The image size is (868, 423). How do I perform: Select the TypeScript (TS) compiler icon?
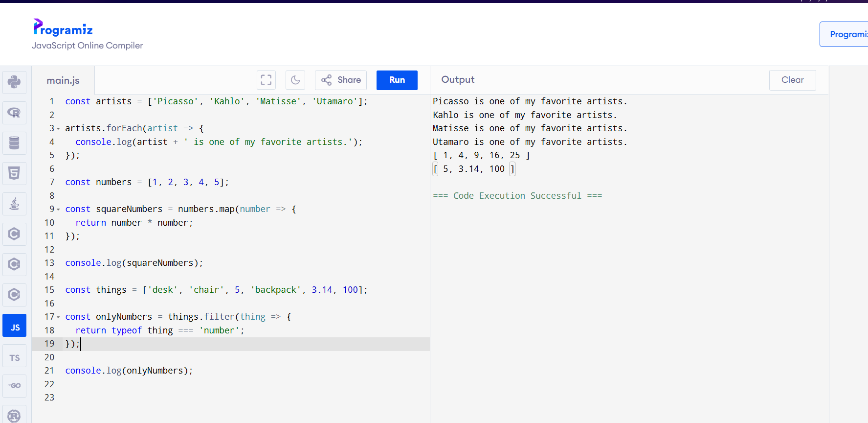point(14,357)
